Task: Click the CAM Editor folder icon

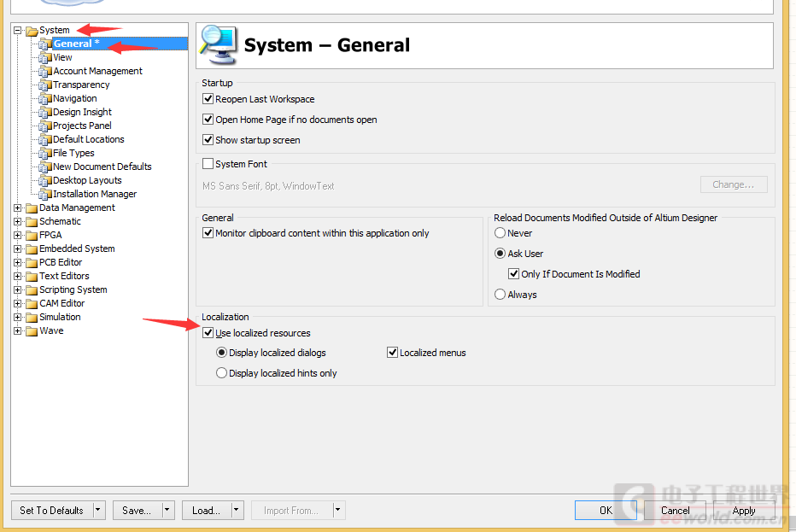Action: coord(32,304)
